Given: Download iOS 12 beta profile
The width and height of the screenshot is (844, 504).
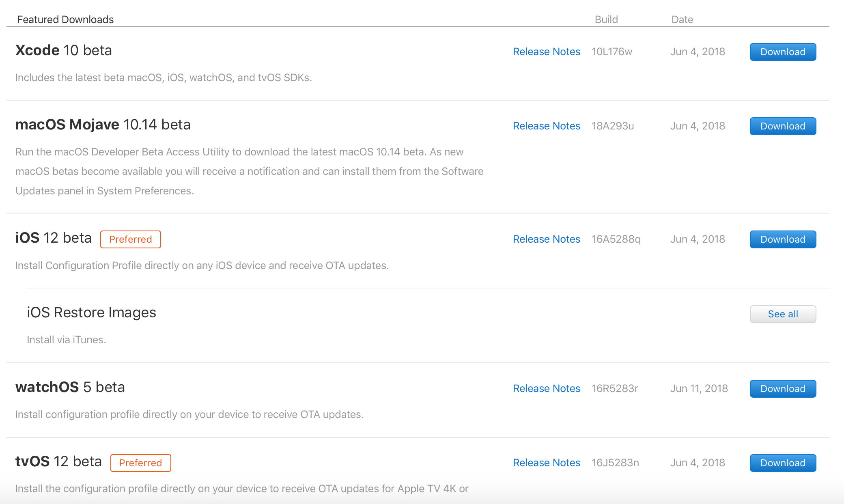Looking at the screenshot, I should [782, 239].
